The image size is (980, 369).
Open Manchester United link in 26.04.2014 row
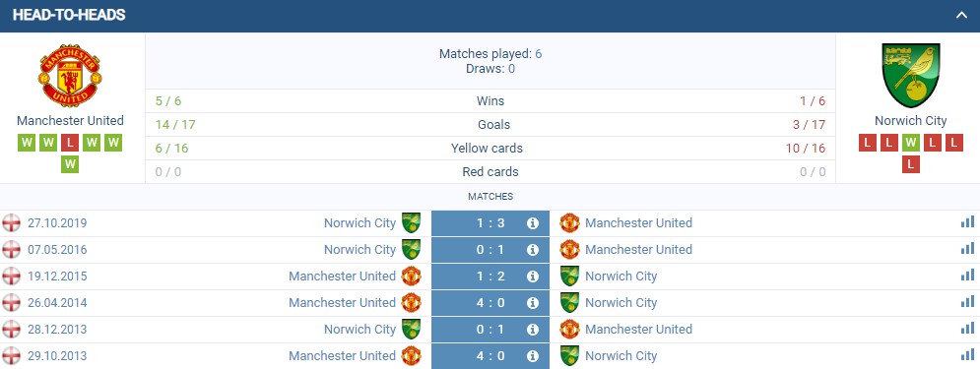click(x=342, y=303)
